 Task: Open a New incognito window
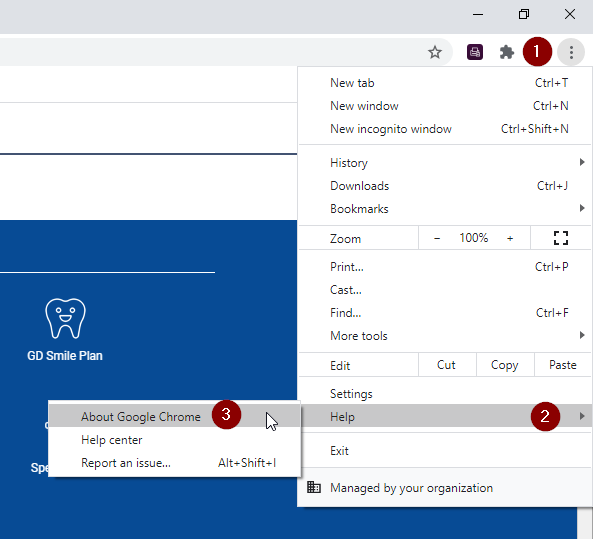click(x=445, y=129)
